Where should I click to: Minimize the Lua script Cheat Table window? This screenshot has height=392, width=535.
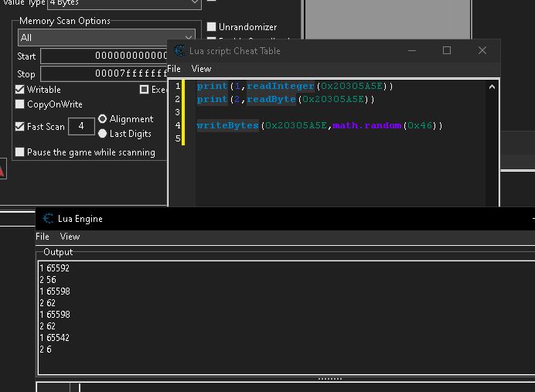pyautogui.click(x=411, y=51)
